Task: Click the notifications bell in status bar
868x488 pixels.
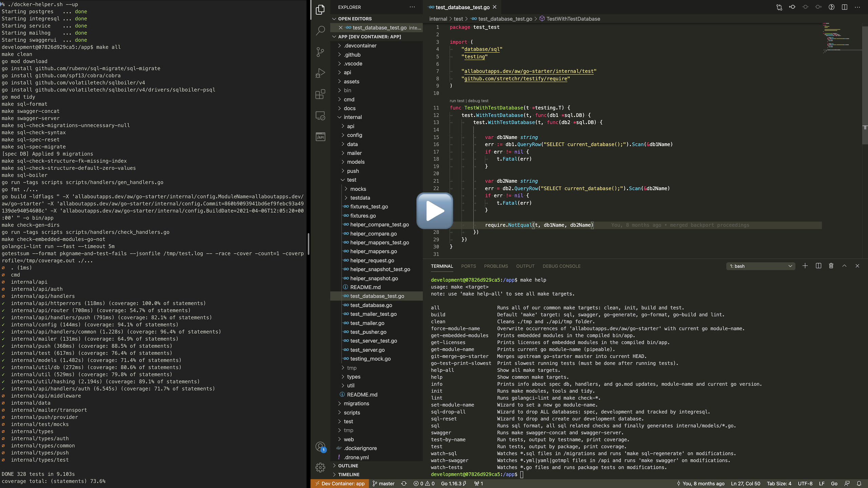Action: click(x=859, y=484)
